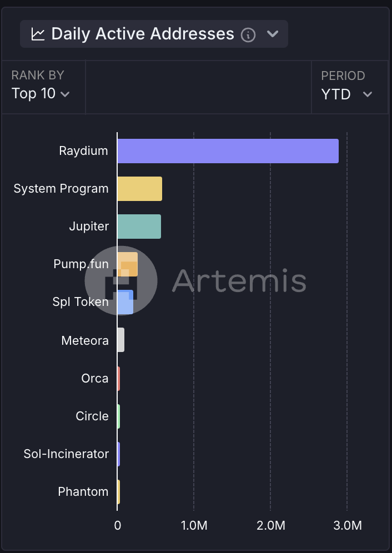Click the Artemis watermark text
392x553 pixels.
[239, 281]
